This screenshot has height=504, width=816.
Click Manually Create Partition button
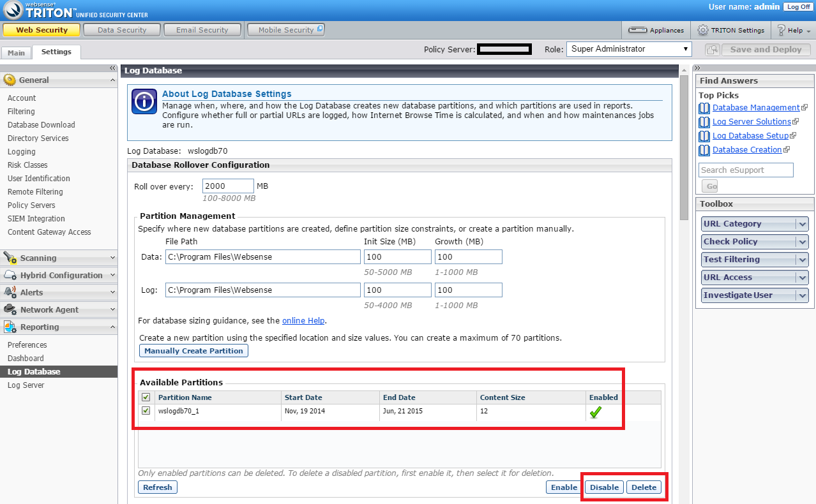pyautogui.click(x=193, y=351)
